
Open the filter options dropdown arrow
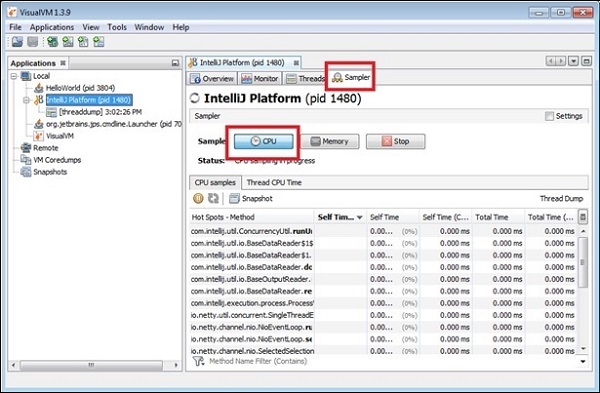(583, 361)
